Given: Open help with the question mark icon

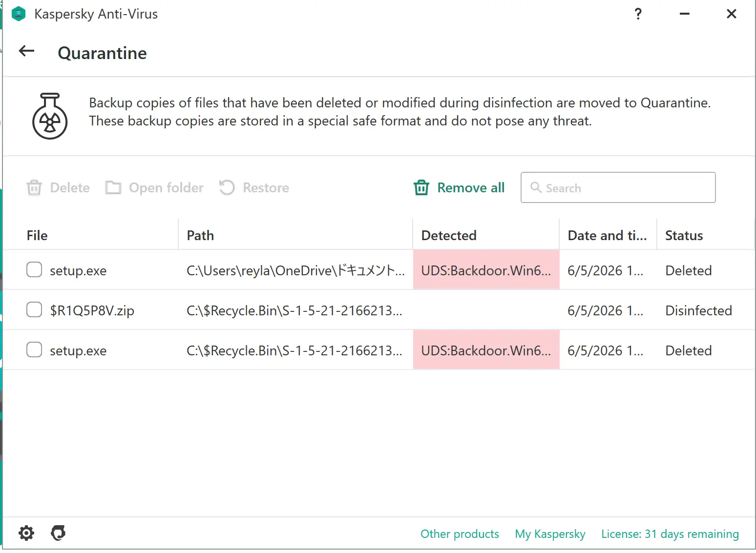Looking at the screenshot, I should pyautogui.click(x=638, y=14).
